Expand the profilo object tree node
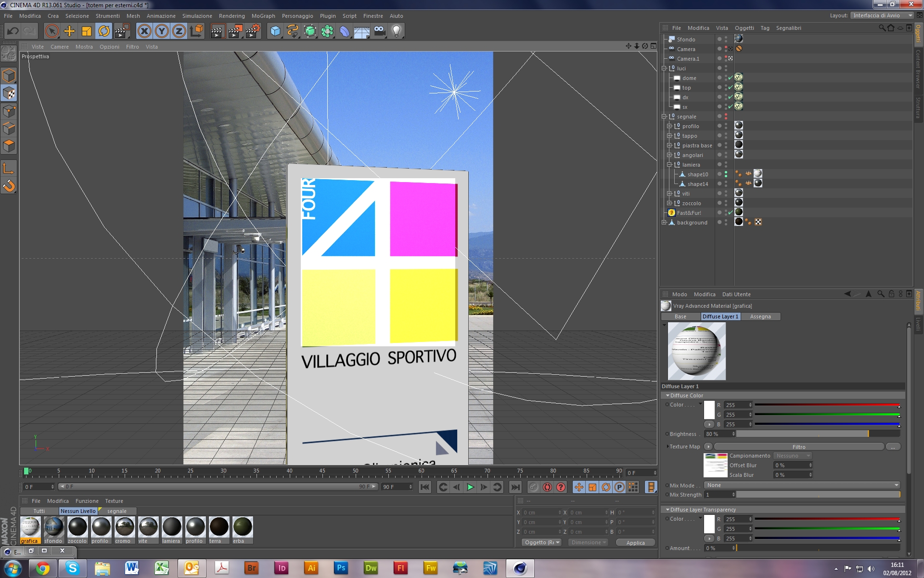Viewport: 924px width, 578px height. (x=669, y=126)
